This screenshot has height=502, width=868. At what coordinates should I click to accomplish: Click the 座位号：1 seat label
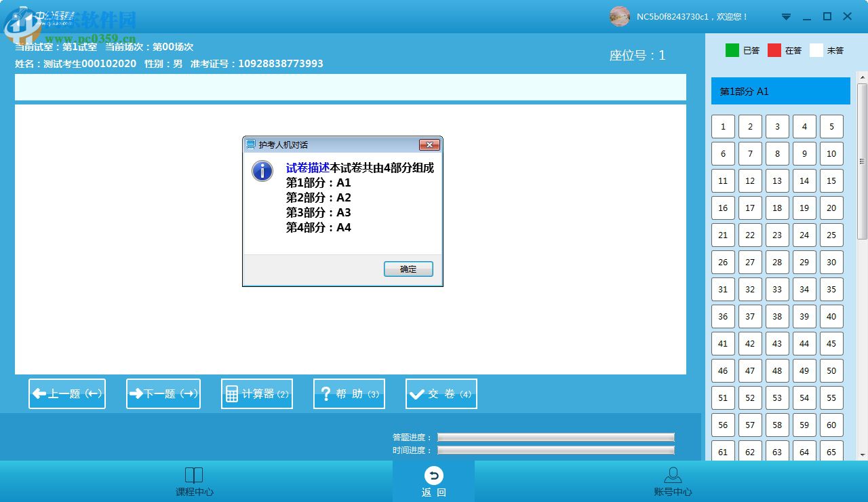637,56
